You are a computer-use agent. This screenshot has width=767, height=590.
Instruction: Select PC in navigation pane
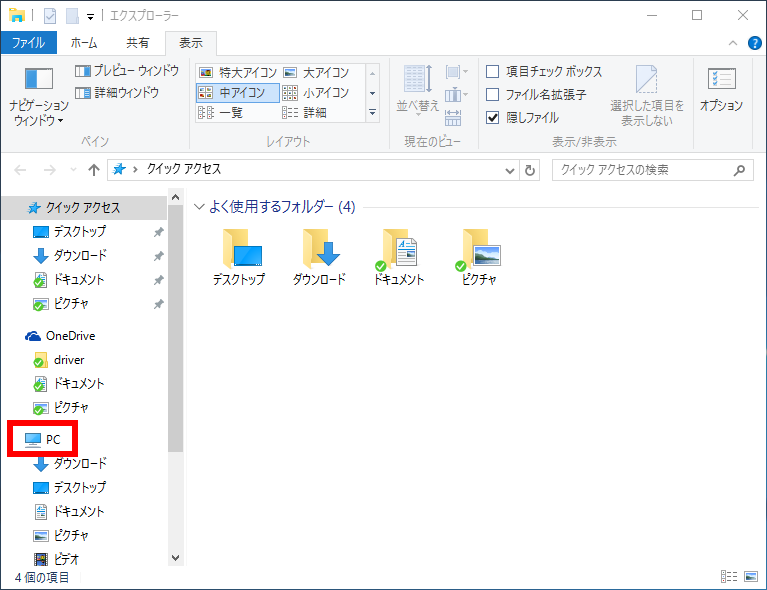point(43,439)
